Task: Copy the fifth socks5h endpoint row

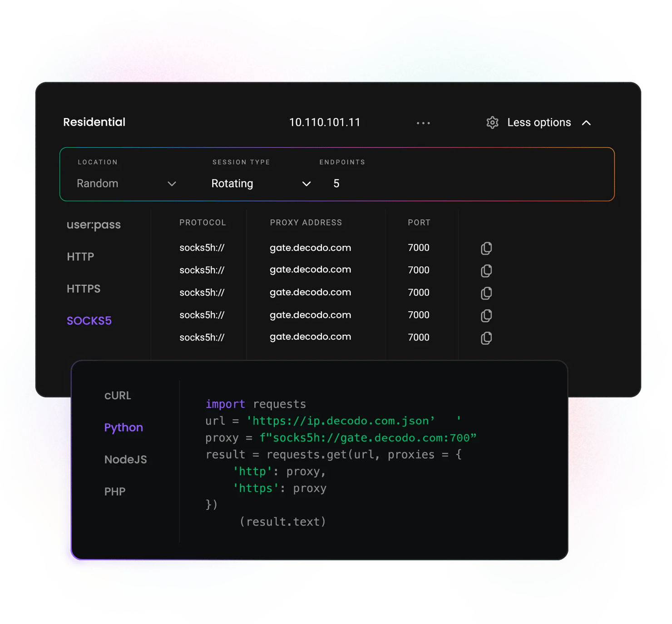Action: [486, 338]
